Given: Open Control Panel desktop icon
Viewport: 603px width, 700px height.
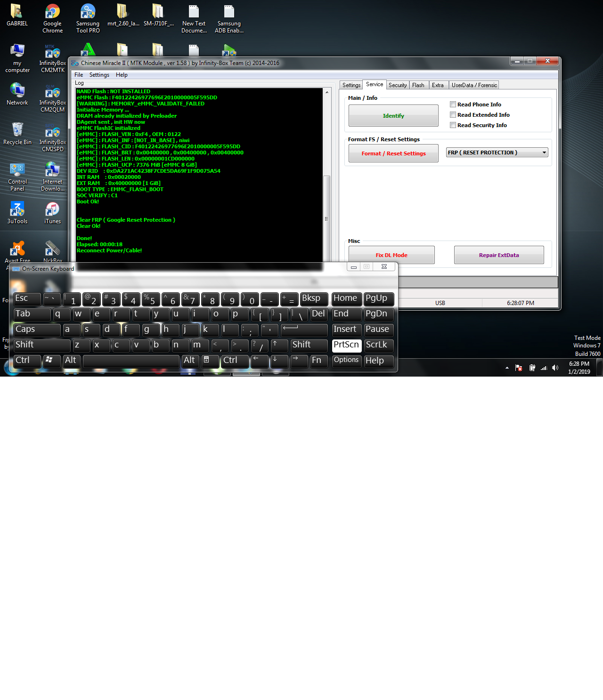Looking at the screenshot, I should [x=17, y=177].
